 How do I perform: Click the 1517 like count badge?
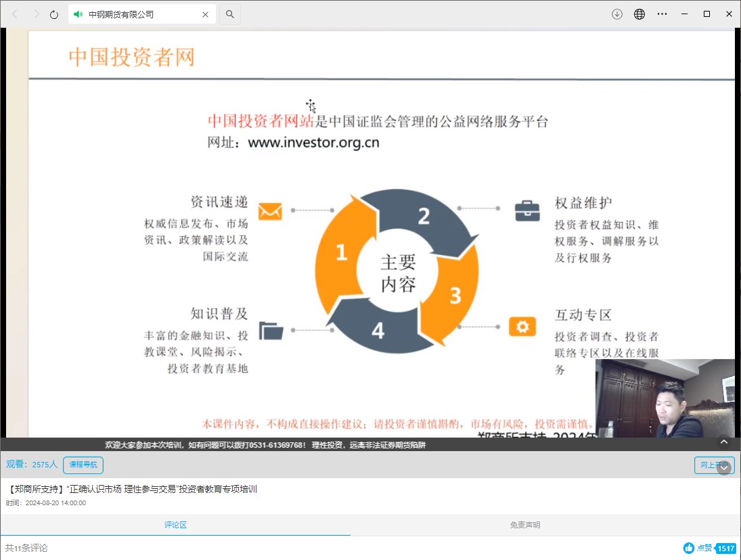725,549
